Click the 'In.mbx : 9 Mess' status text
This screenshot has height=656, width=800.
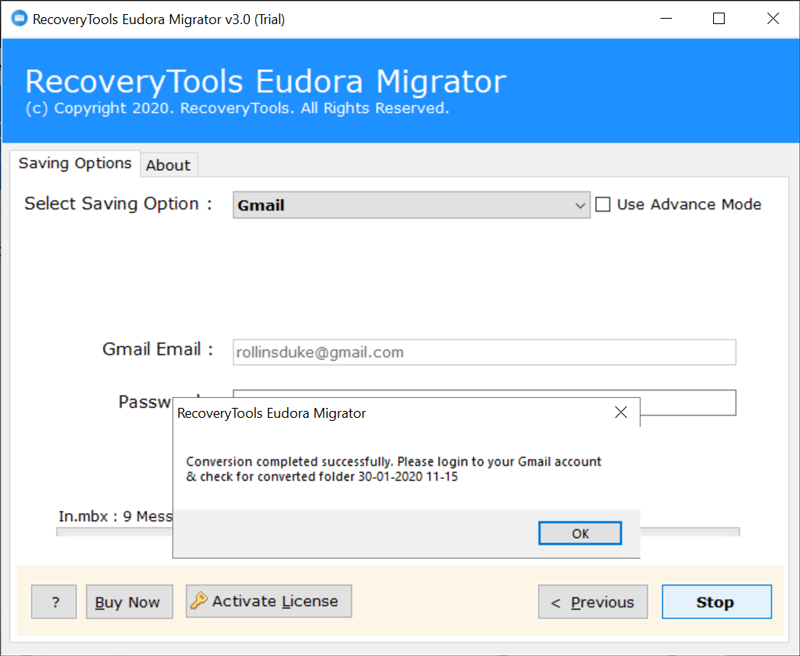116,516
